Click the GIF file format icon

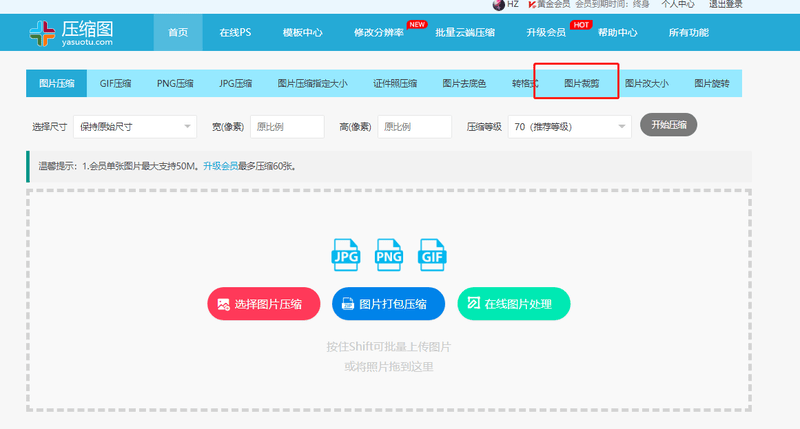[432, 254]
